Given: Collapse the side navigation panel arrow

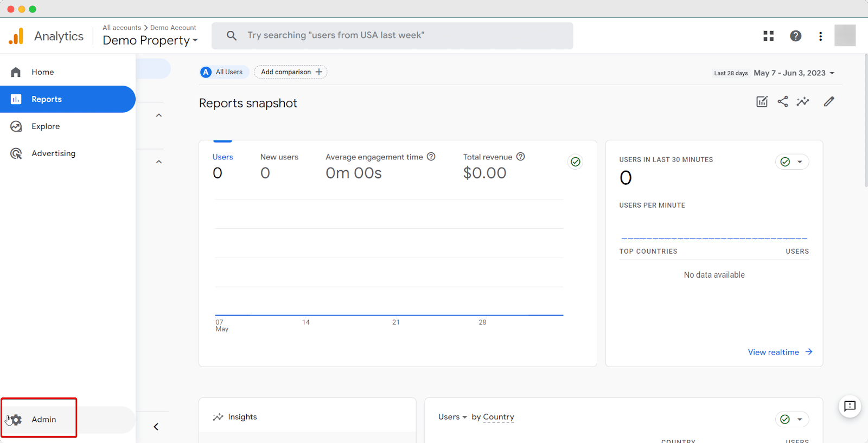Looking at the screenshot, I should pyautogui.click(x=156, y=427).
